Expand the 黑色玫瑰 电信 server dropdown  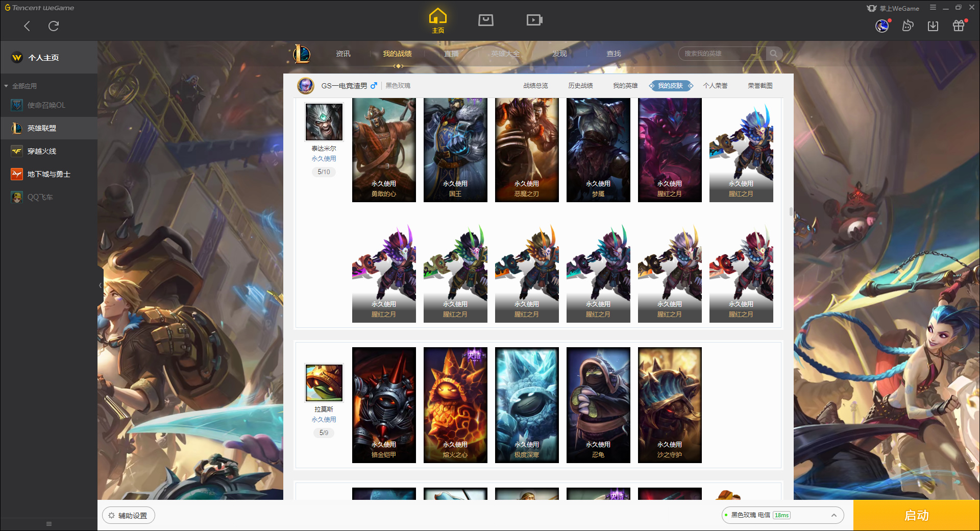pos(782,515)
